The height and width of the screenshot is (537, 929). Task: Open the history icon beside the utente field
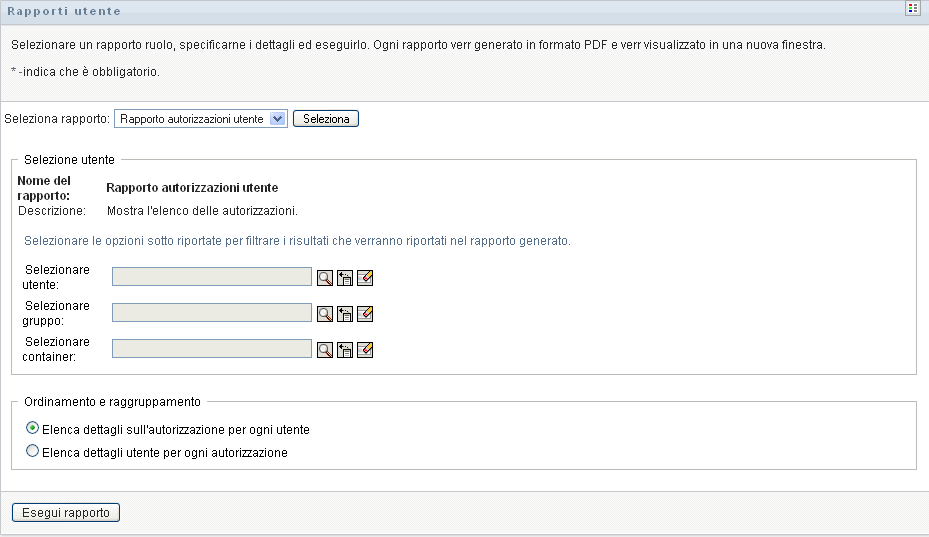click(x=345, y=278)
